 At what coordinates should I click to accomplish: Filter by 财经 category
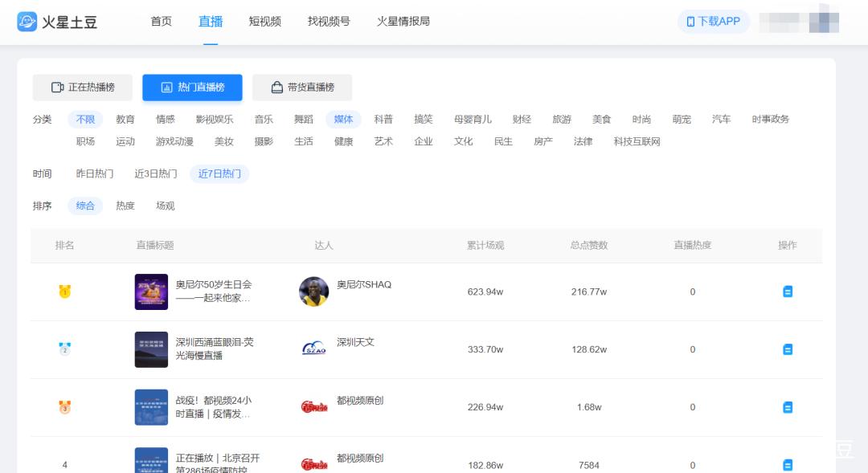click(x=522, y=120)
